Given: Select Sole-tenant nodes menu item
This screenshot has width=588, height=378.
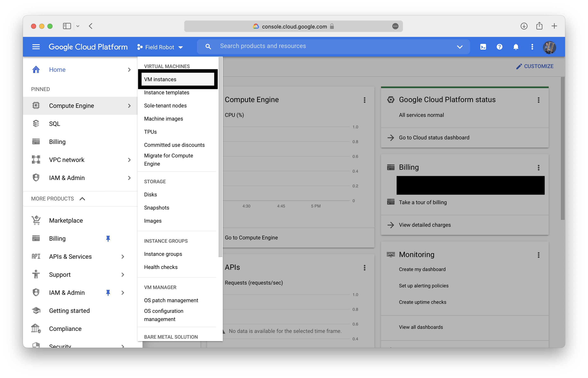Looking at the screenshot, I should (x=165, y=106).
